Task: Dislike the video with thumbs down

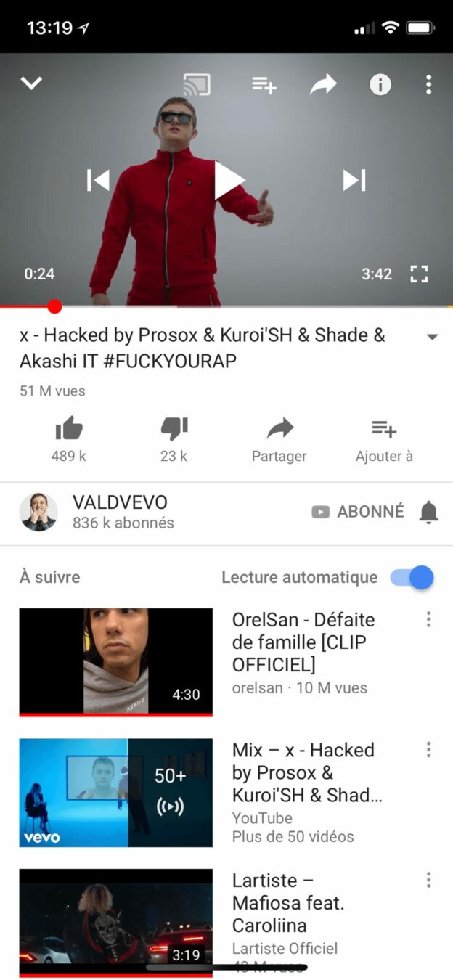Action: [x=174, y=438]
